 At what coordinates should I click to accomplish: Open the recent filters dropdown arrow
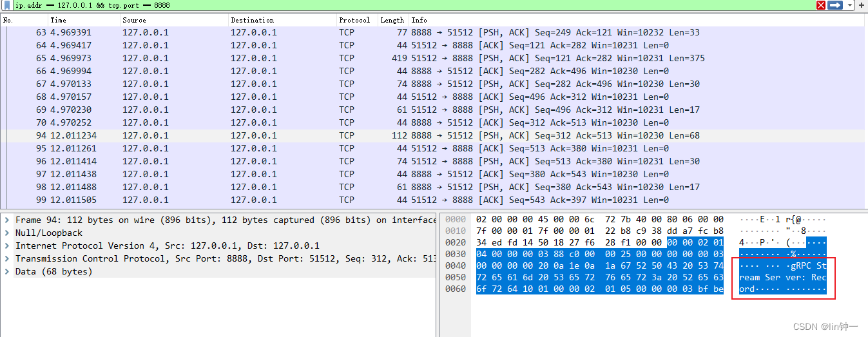850,5
